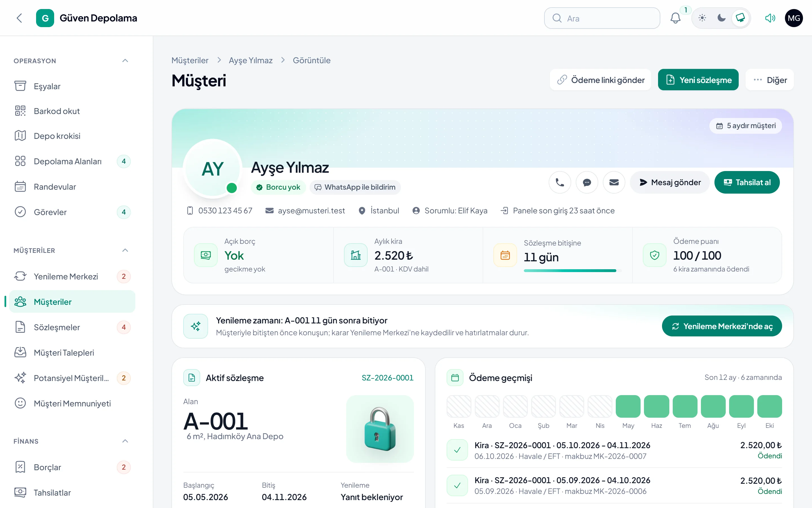
Task: Click the Müşteriler breadcrumb link
Action: [190, 60]
